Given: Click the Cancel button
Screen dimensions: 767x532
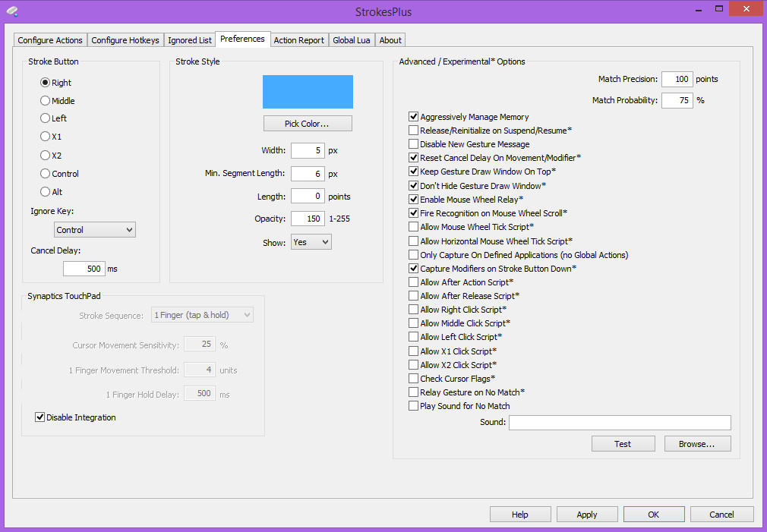Looking at the screenshot, I should [x=721, y=514].
